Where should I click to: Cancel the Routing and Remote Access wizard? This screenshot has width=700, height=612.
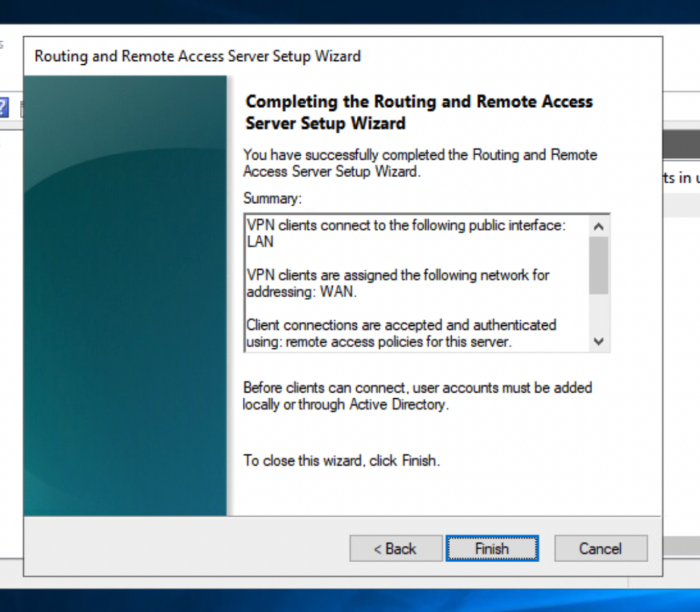[x=600, y=548]
